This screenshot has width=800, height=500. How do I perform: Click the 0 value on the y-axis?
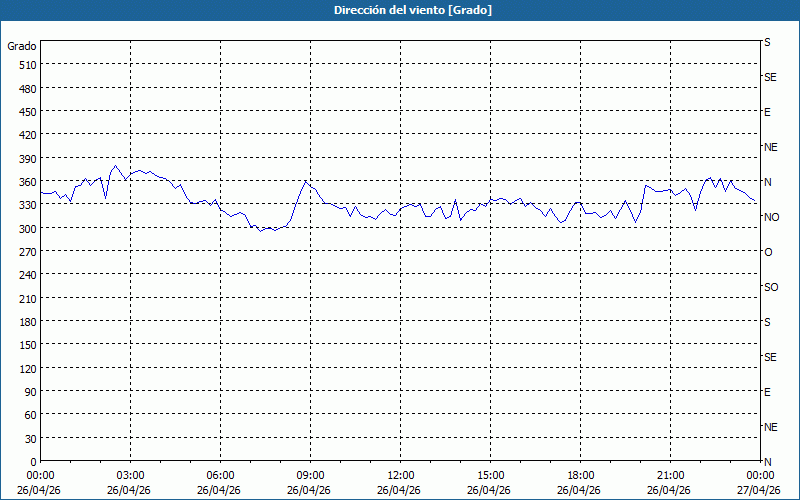[33, 461]
